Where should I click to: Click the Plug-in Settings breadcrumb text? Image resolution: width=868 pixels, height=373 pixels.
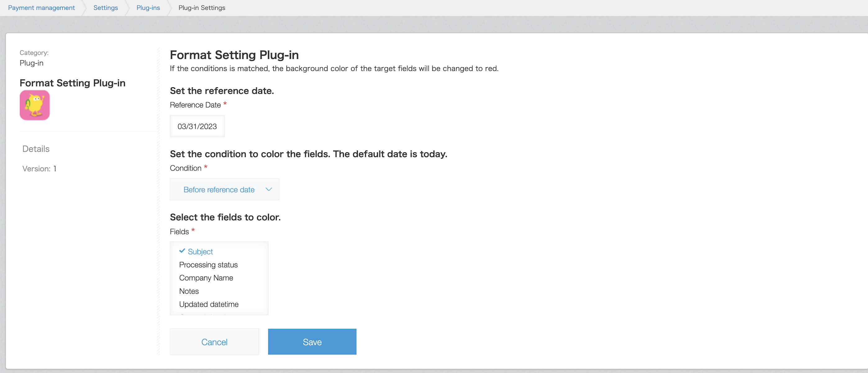coord(202,8)
